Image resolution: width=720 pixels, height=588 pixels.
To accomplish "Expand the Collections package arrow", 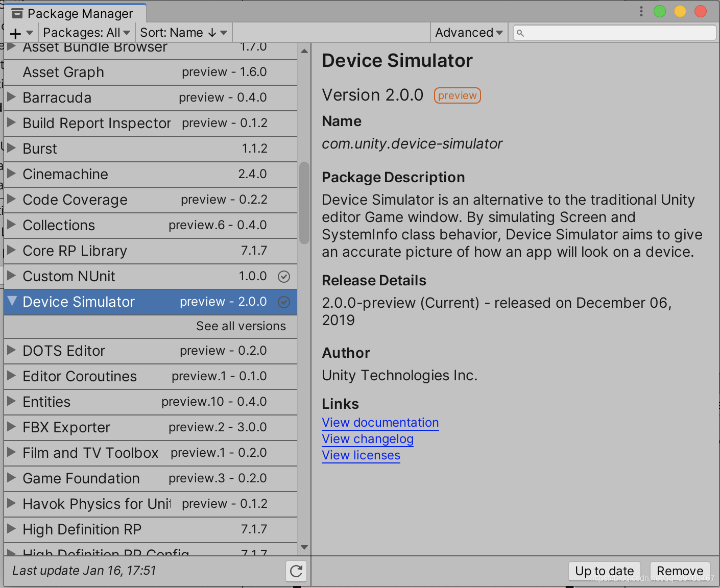I will pos(11,224).
